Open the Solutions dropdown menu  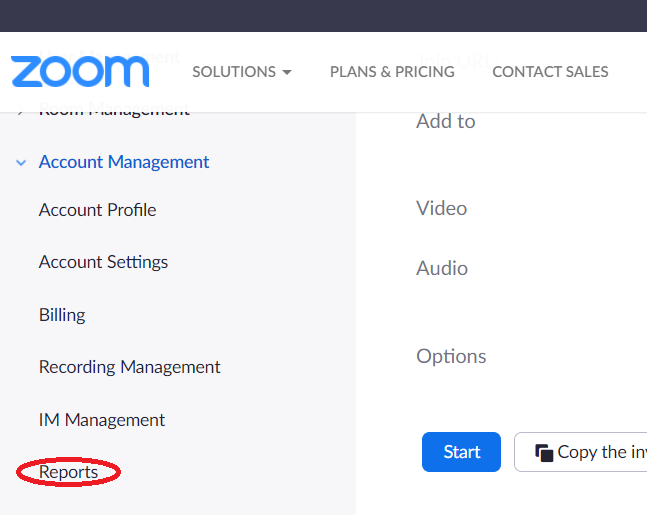(242, 72)
